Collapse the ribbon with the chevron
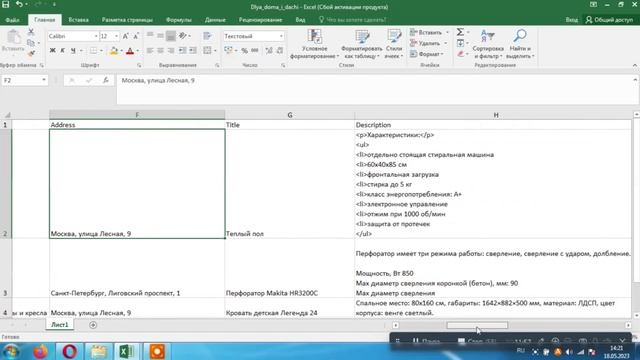This screenshot has width=640, height=360. (x=635, y=65)
